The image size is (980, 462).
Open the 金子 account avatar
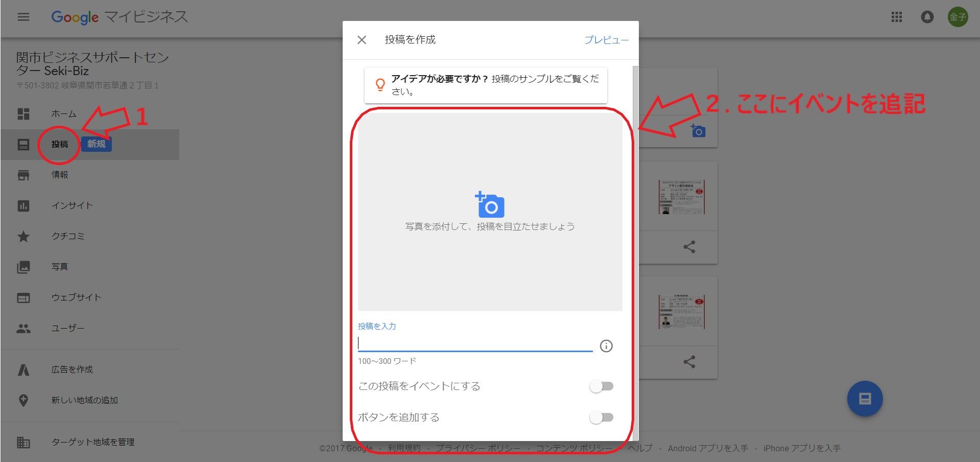(958, 17)
